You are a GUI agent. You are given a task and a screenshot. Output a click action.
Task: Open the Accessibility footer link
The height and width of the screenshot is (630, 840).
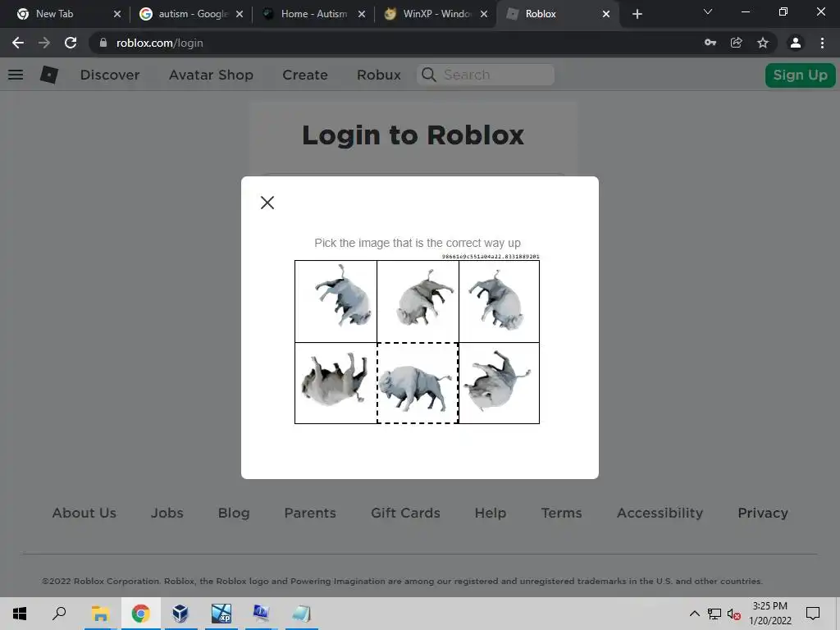coord(660,513)
